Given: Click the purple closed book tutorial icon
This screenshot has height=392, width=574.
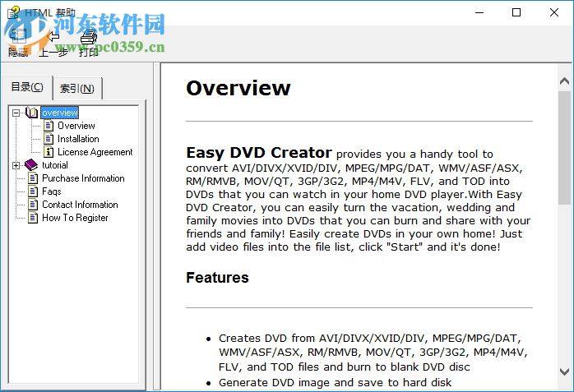Looking at the screenshot, I should [31, 165].
